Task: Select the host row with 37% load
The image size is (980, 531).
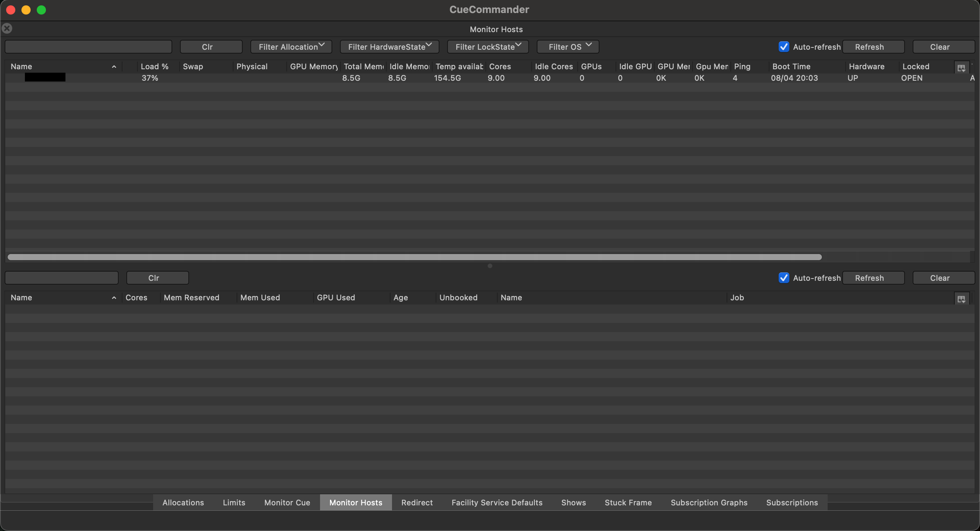Action: [x=490, y=78]
